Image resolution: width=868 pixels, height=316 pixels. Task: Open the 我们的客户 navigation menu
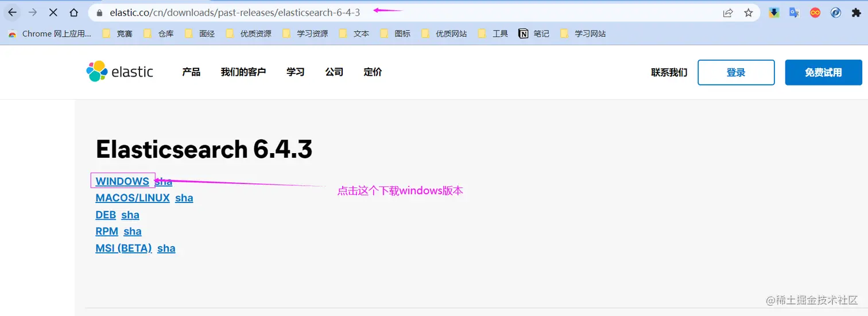pyautogui.click(x=243, y=72)
